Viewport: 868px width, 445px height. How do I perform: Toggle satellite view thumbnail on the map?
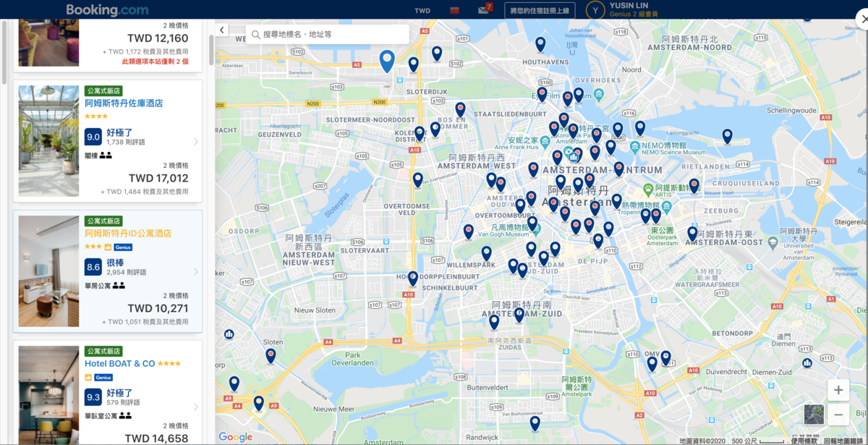click(814, 414)
